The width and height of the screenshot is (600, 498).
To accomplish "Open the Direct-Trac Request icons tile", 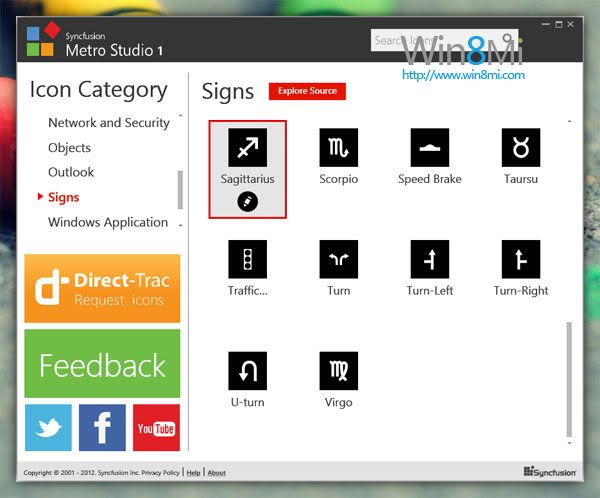I will [x=102, y=288].
